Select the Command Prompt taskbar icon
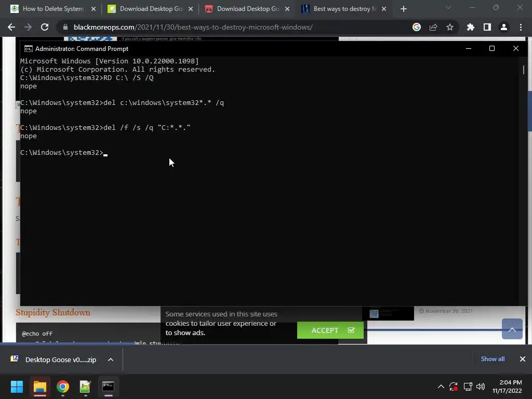 coord(108,387)
